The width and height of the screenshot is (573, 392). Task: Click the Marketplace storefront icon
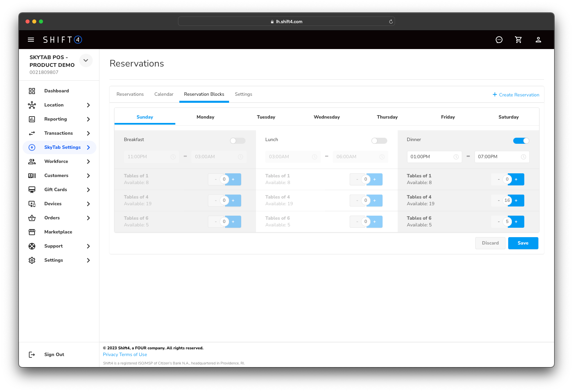pyautogui.click(x=32, y=232)
